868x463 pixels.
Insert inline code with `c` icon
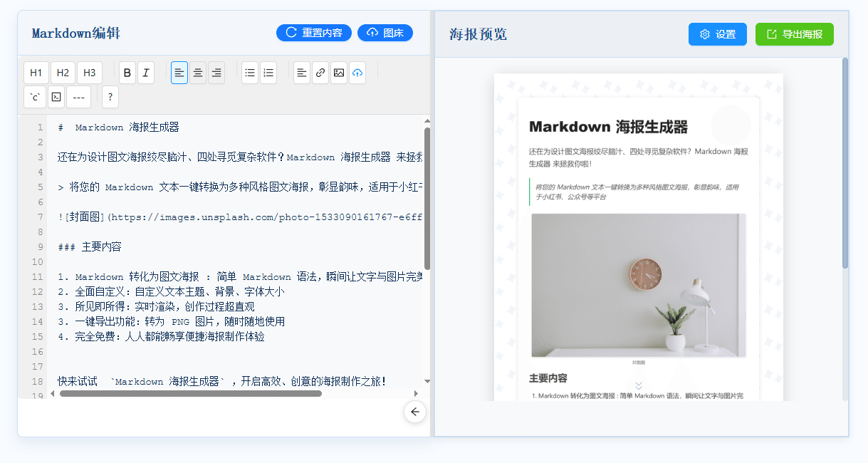point(35,96)
